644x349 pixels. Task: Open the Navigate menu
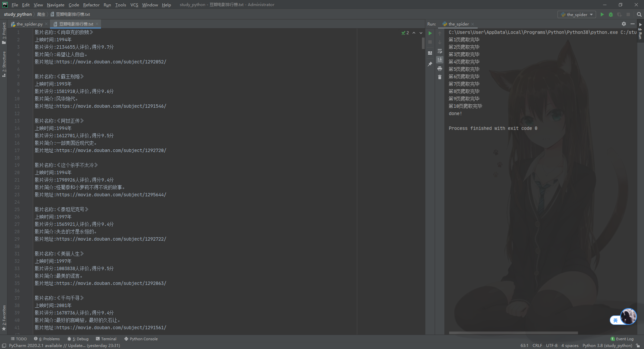coord(56,5)
